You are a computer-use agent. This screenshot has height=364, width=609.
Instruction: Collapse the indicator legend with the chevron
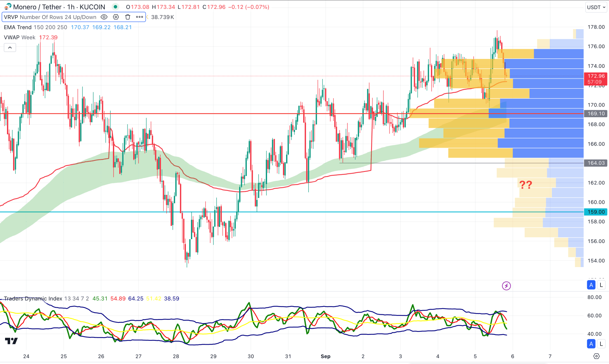10,48
